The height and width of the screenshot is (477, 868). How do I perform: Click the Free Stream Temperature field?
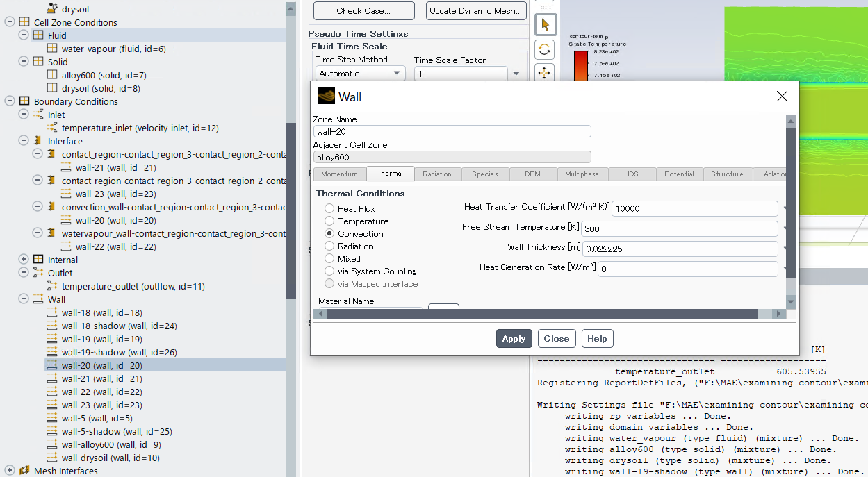pos(679,228)
